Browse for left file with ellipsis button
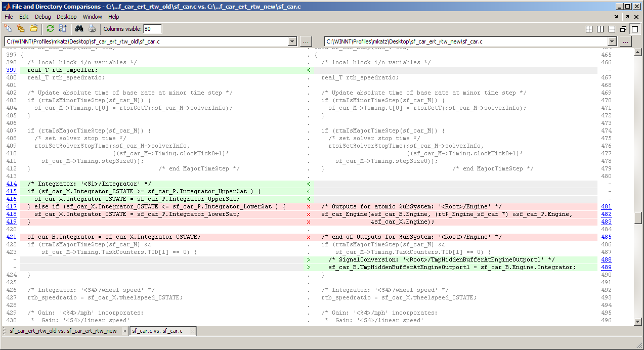 (306, 41)
